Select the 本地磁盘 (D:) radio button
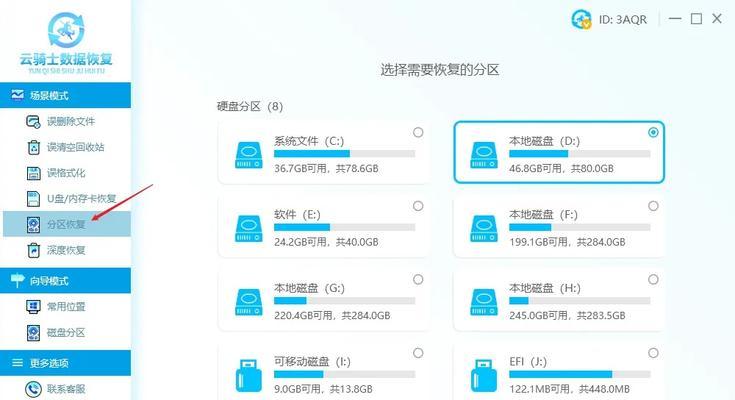The height and width of the screenshot is (400, 735). point(653,133)
